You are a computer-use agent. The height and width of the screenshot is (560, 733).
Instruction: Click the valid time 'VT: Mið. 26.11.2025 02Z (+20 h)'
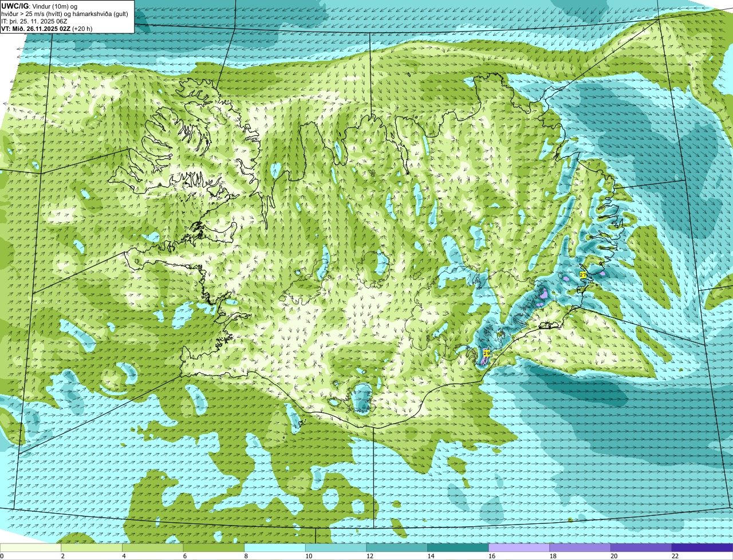point(47,29)
